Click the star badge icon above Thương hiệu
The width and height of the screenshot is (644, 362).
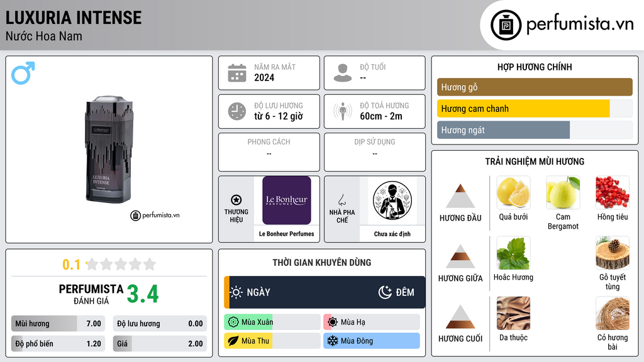click(236, 200)
